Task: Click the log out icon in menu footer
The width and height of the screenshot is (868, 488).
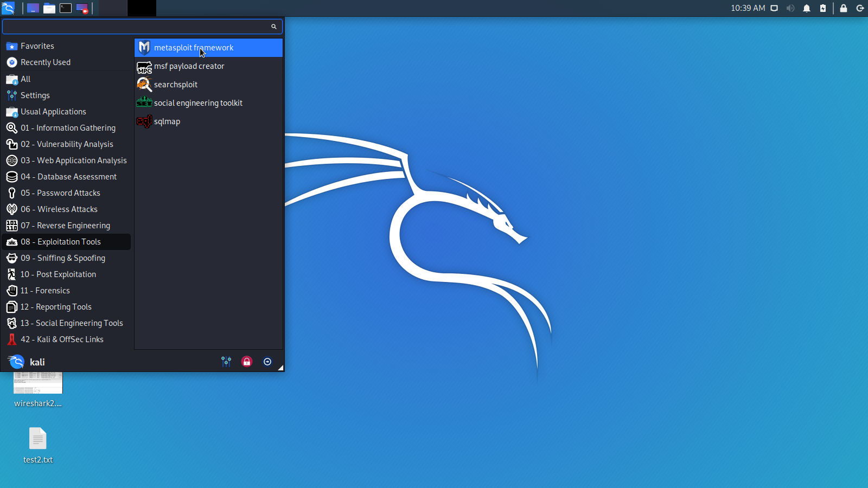Action: [x=267, y=362]
